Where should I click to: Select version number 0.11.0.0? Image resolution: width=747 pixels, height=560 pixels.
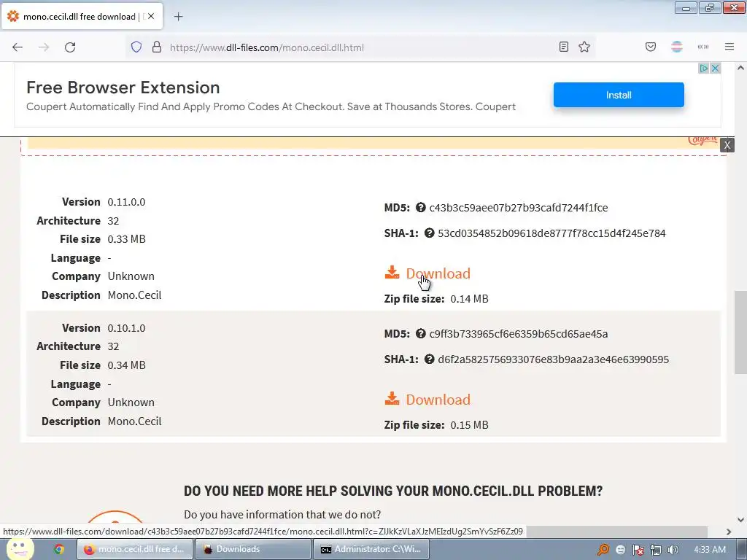click(x=126, y=202)
